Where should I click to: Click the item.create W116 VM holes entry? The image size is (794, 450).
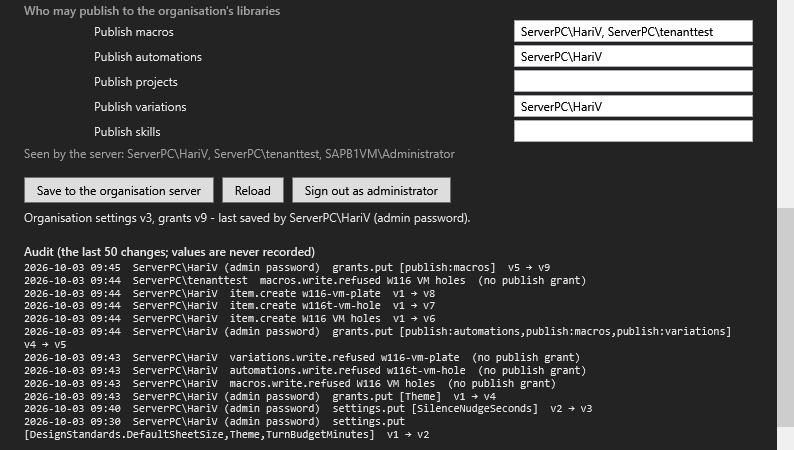229,318
